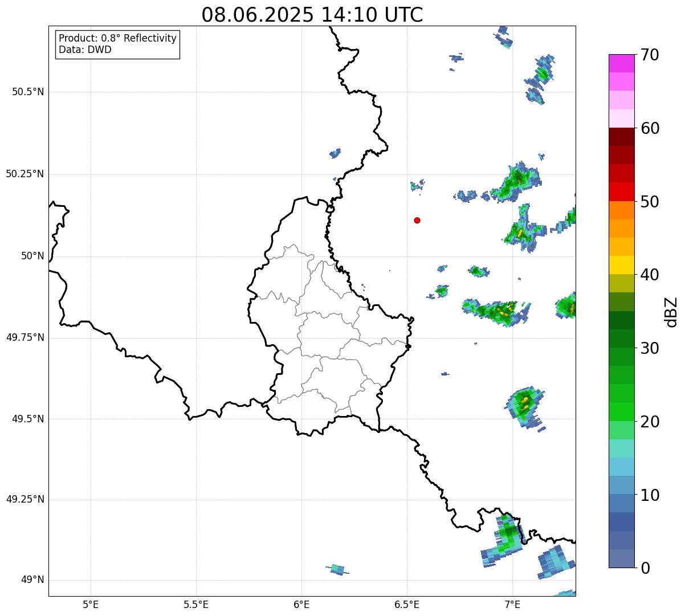685x616 pixels.
Task: Click the colorbar tick label 10
Action: (x=650, y=495)
